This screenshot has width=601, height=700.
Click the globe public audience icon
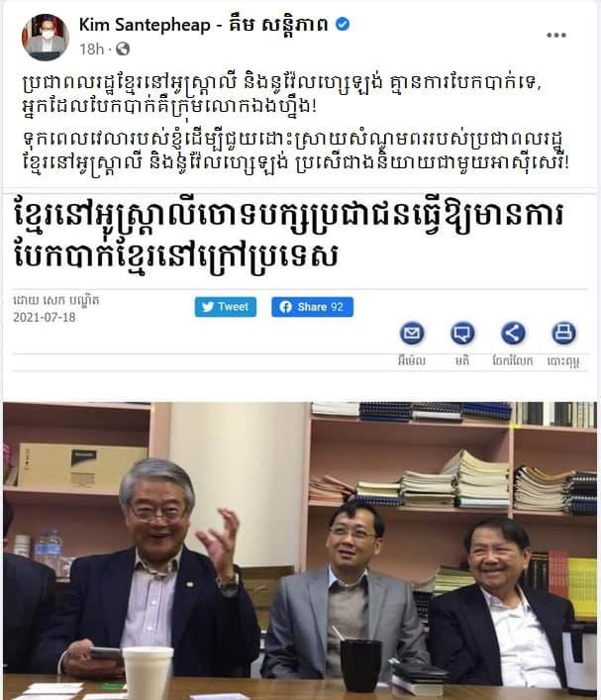pos(123,49)
